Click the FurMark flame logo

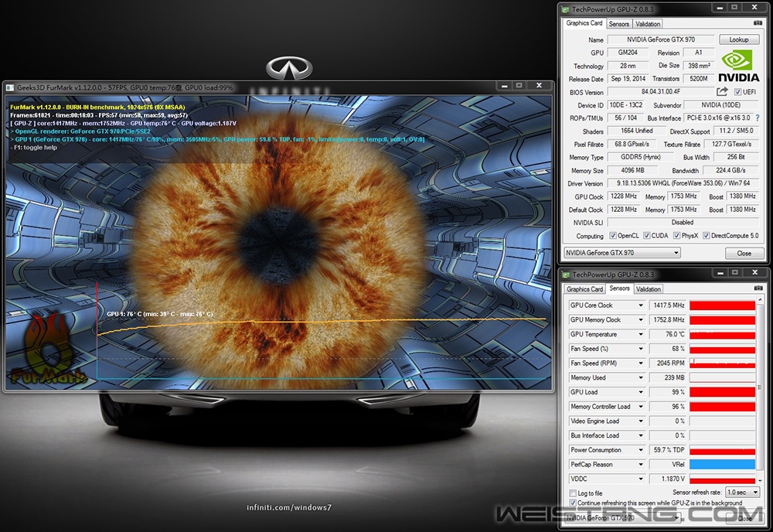47,350
